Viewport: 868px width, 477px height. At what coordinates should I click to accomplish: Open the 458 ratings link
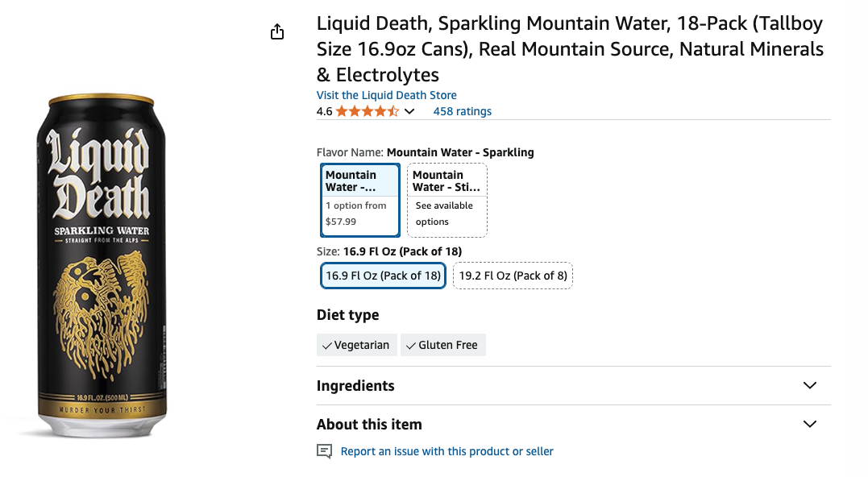coord(462,111)
